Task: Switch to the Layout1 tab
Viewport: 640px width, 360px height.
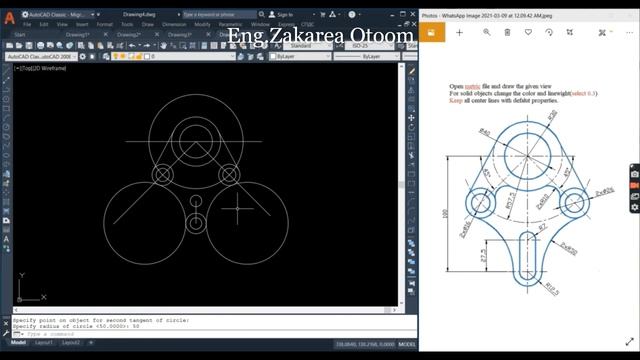Action: [x=44, y=342]
